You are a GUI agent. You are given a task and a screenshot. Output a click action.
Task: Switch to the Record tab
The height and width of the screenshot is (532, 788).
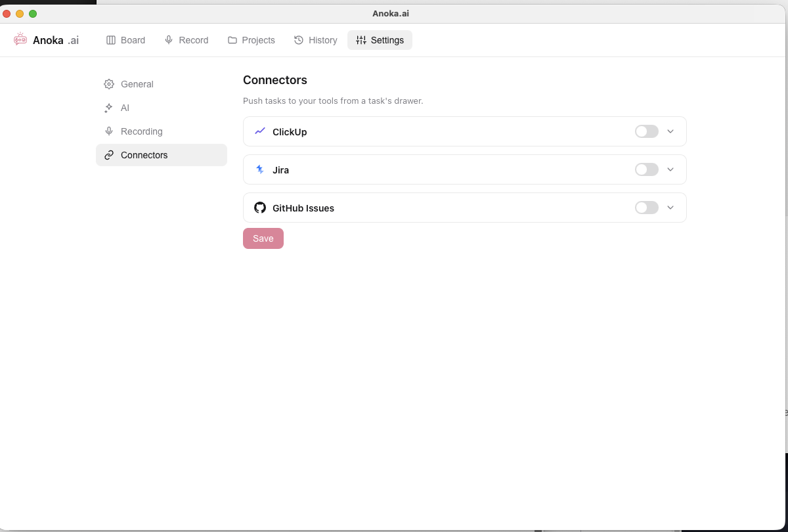coord(186,40)
